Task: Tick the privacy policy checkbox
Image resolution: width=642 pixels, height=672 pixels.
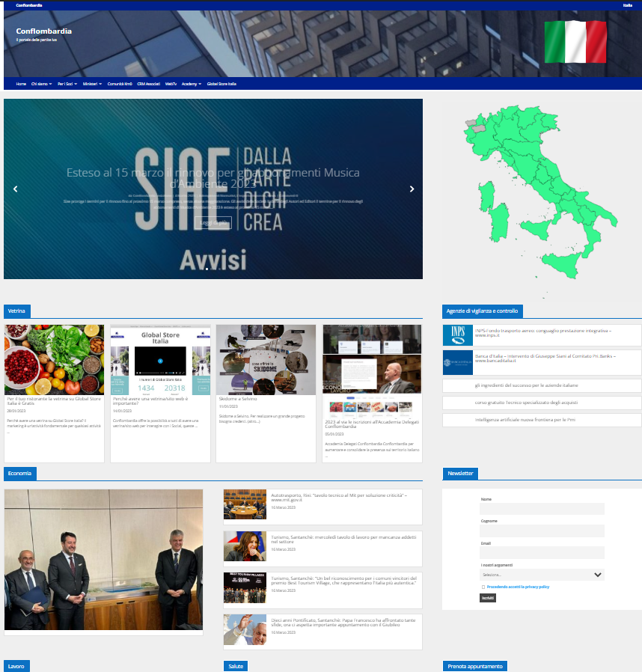Action: (x=483, y=587)
